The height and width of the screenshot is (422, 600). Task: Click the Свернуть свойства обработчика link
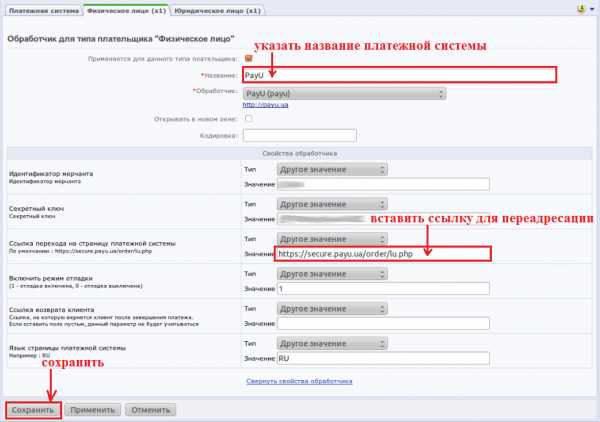[x=299, y=381]
